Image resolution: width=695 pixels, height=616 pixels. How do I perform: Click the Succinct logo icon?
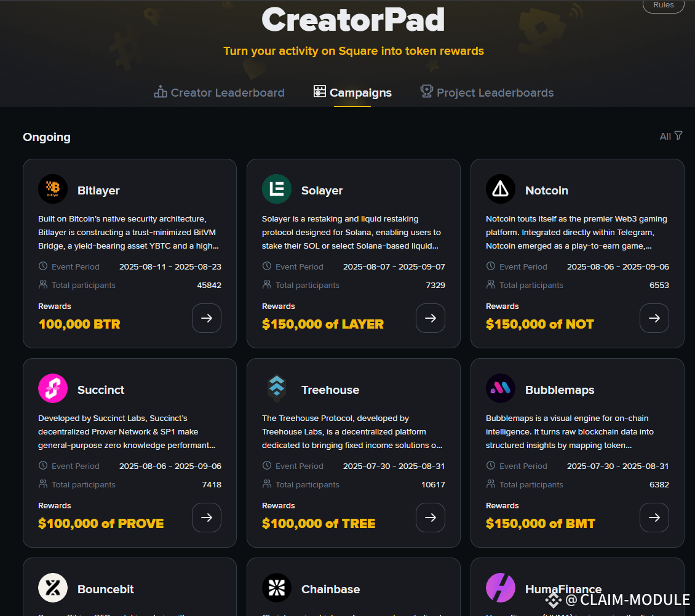click(x=53, y=388)
